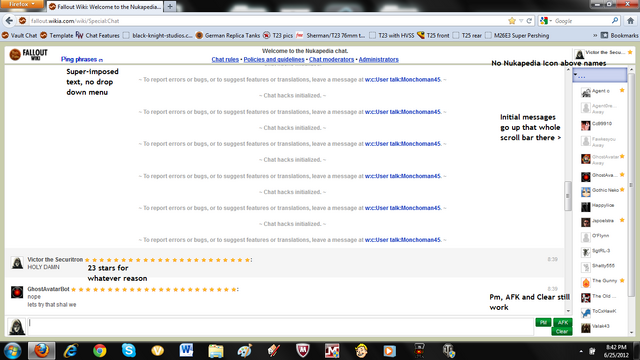Select the Fallout Wiki browser tab

point(105,7)
